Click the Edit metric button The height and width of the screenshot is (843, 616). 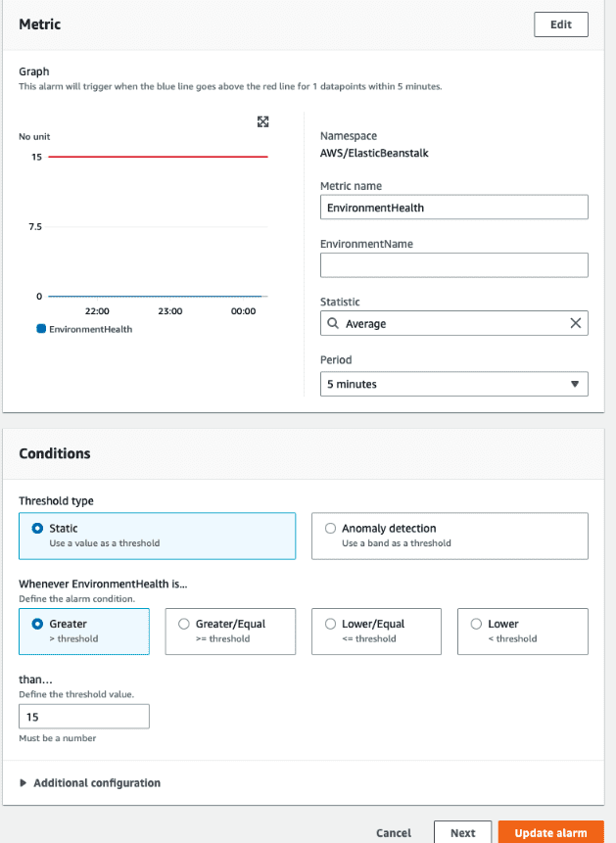pyautogui.click(x=561, y=24)
